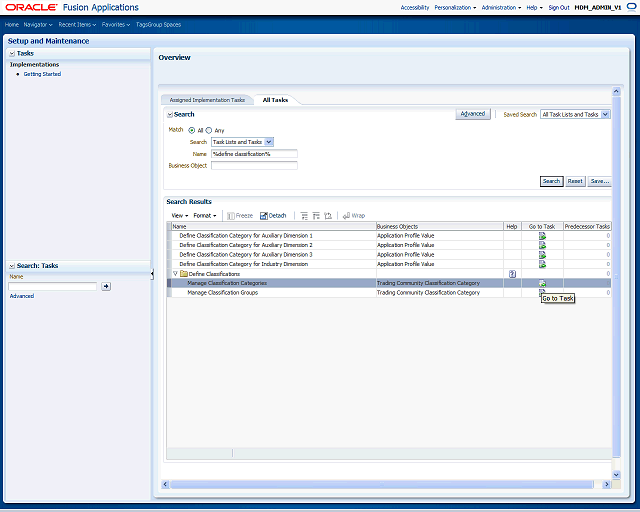Click the horizontal scrollbar left arrow
Image resolution: width=640 pixels, height=512 pixels.
click(165, 484)
